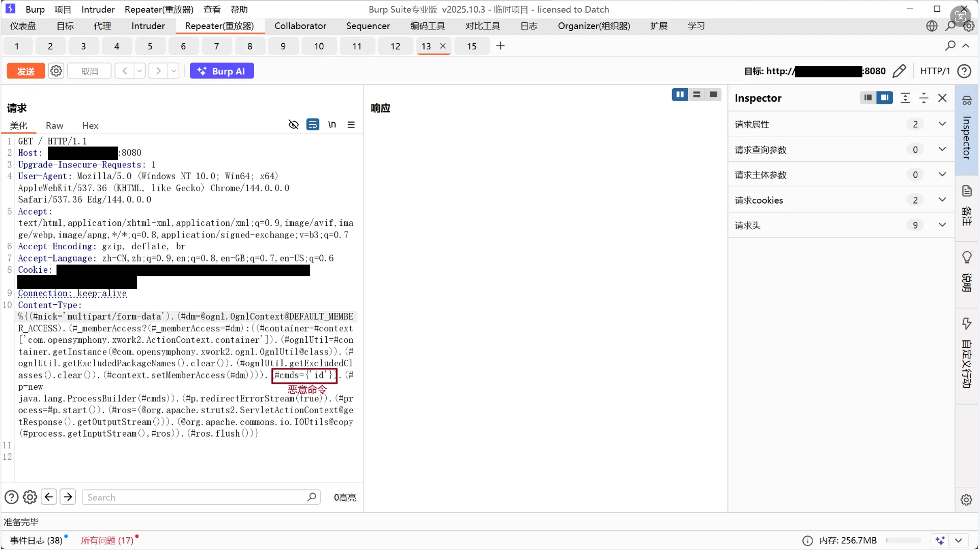Set Inspector layout to docked left view
The width and height of the screenshot is (980, 550).
pos(868,98)
